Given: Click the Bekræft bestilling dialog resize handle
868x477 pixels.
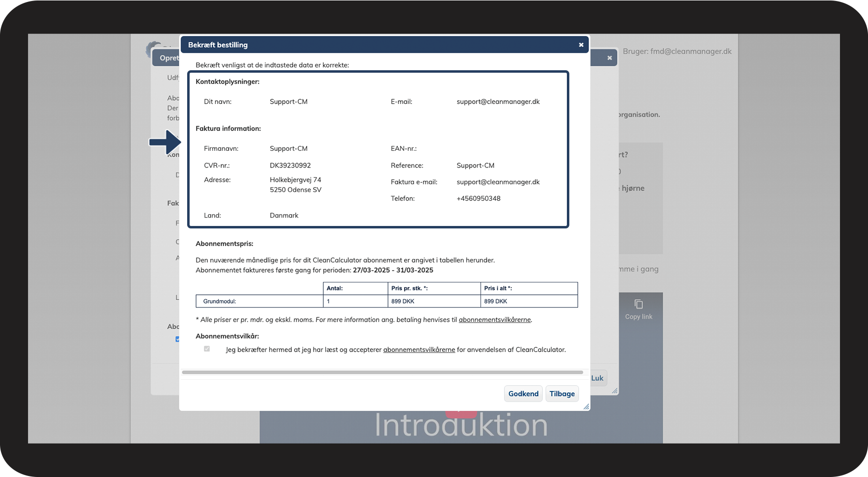Looking at the screenshot, I should [586, 406].
